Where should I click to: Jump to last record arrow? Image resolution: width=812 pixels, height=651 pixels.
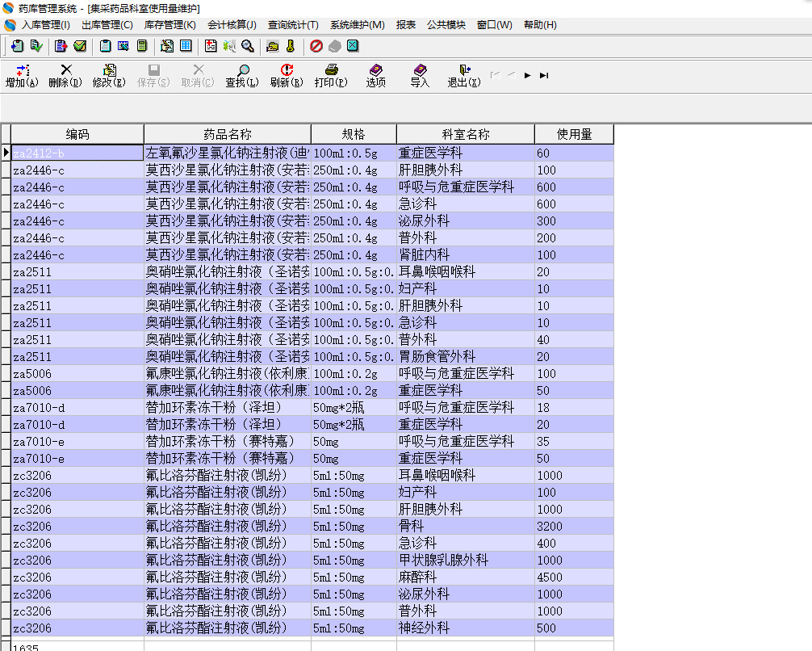544,76
